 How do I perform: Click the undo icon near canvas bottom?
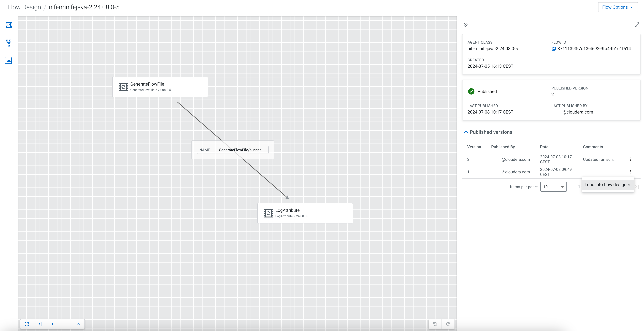[x=435, y=324]
